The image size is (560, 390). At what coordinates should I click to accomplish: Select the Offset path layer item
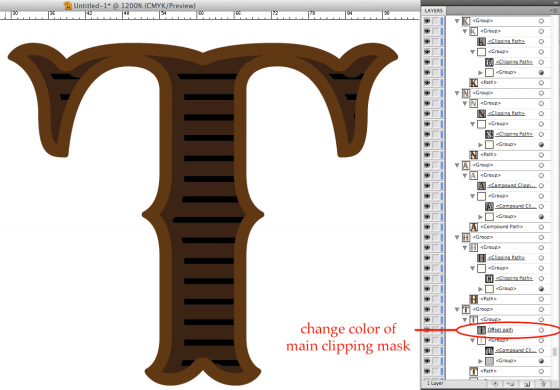500,330
